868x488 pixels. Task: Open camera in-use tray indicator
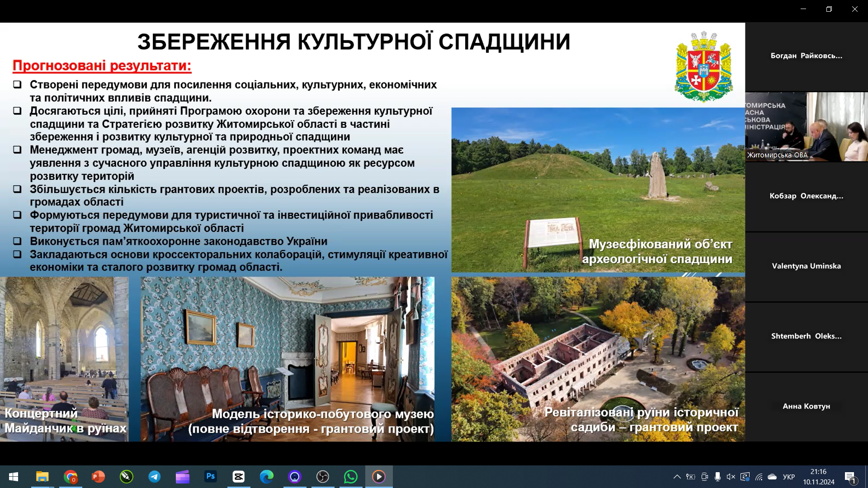point(704,477)
